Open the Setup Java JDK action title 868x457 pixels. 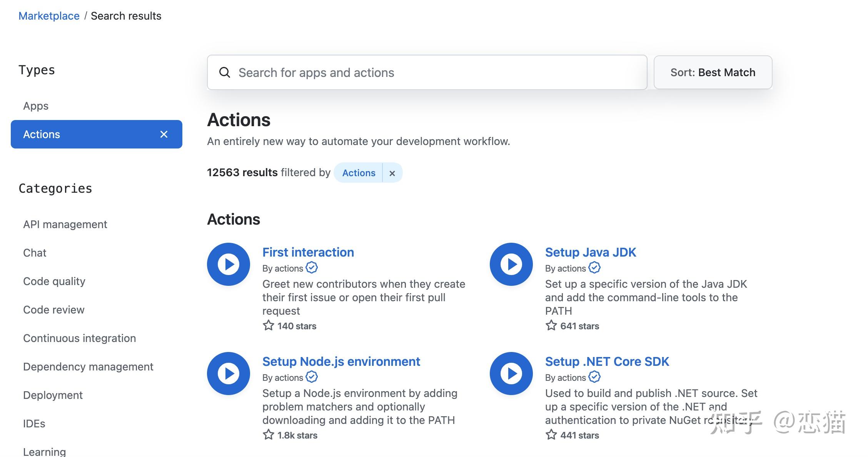point(591,252)
